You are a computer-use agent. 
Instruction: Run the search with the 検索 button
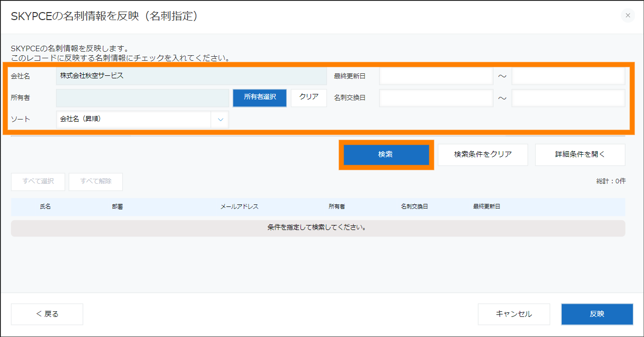coord(385,155)
